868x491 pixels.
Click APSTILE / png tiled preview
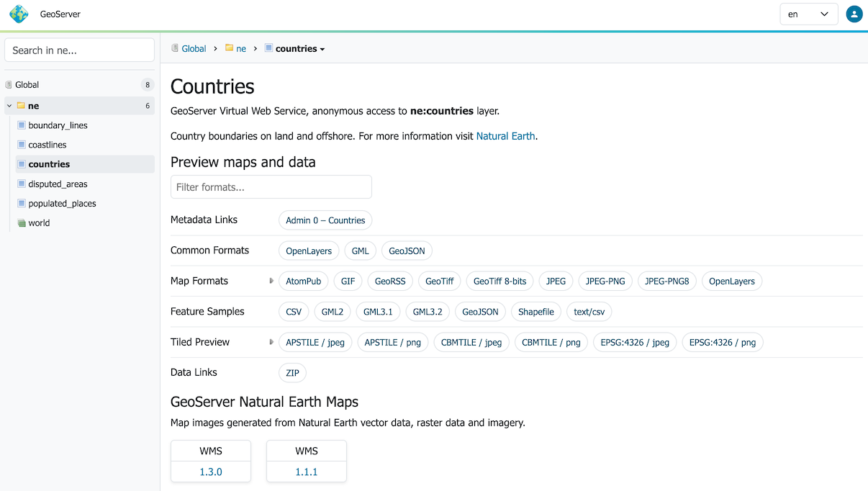pyautogui.click(x=393, y=343)
